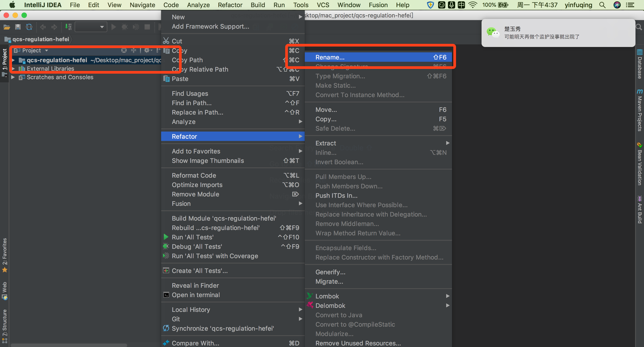Screen dimensions: 644x347
Task: Open the run configuration dropdown
Action: (91, 27)
